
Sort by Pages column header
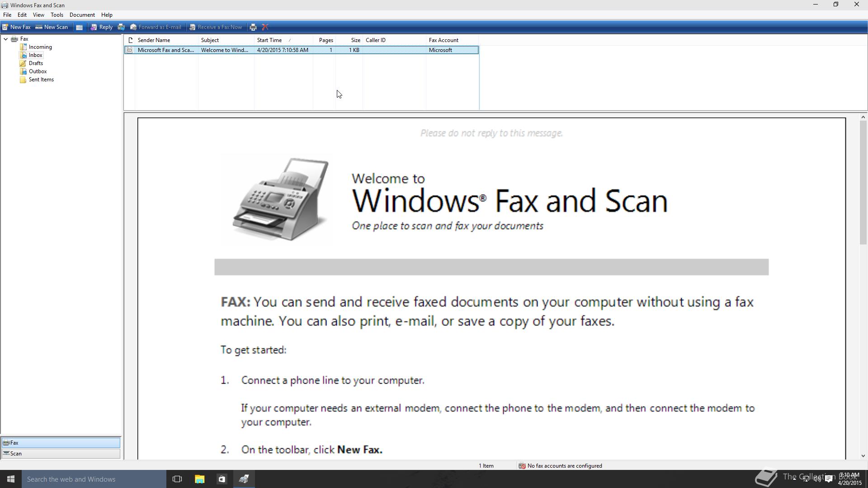[324, 40]
